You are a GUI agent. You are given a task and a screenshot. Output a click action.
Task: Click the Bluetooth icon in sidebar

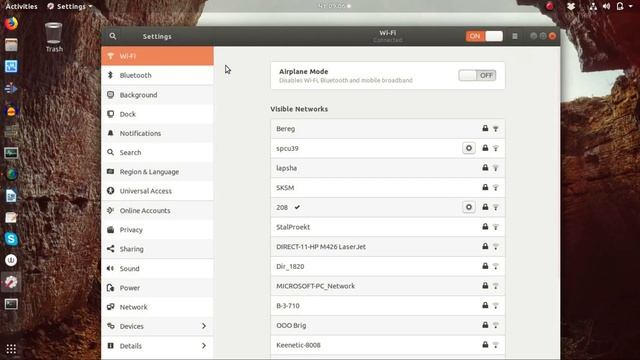click(x=110, y=75)
